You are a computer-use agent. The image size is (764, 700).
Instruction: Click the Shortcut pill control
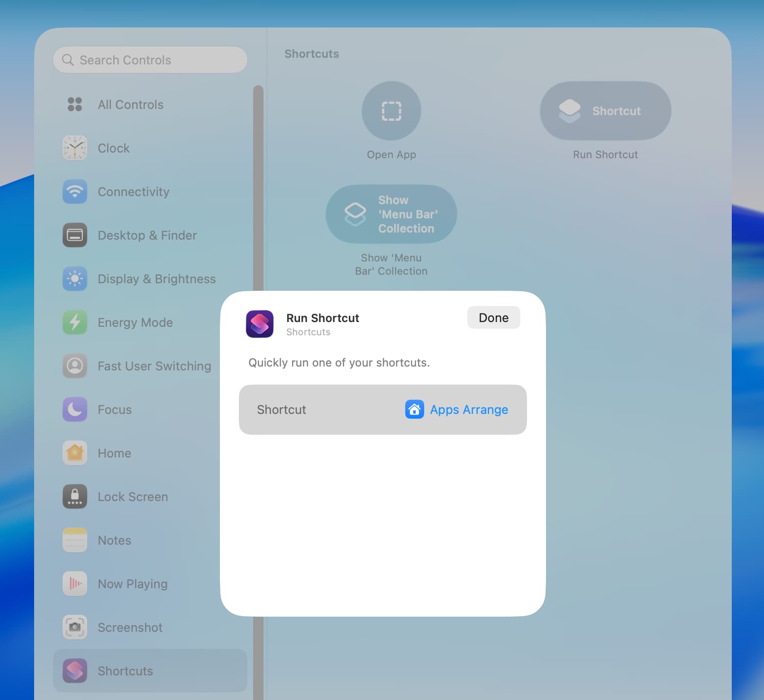tap(605, 111)
